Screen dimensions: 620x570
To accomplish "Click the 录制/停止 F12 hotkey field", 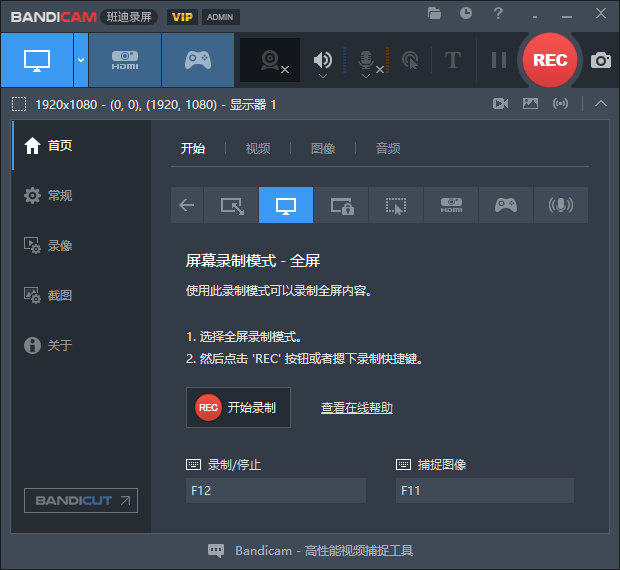I will 276,490.
